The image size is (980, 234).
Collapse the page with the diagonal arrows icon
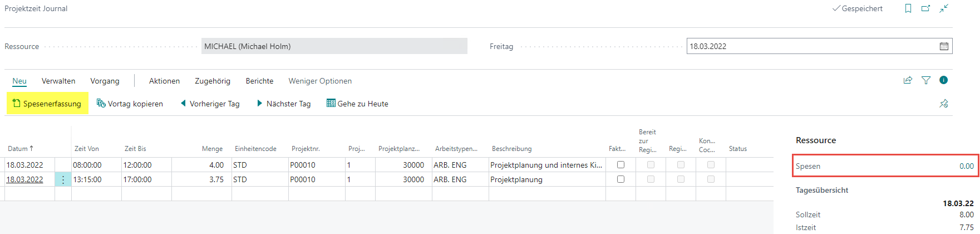point(944,8)
